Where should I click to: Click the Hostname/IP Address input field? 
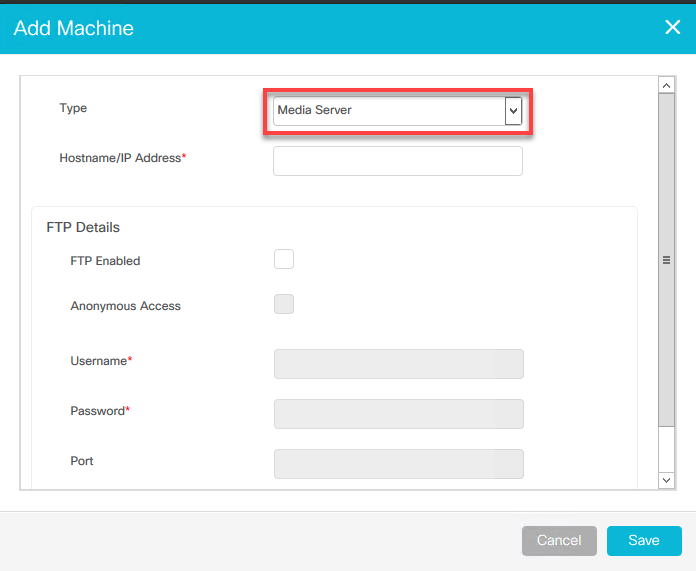tap(398, 161)
